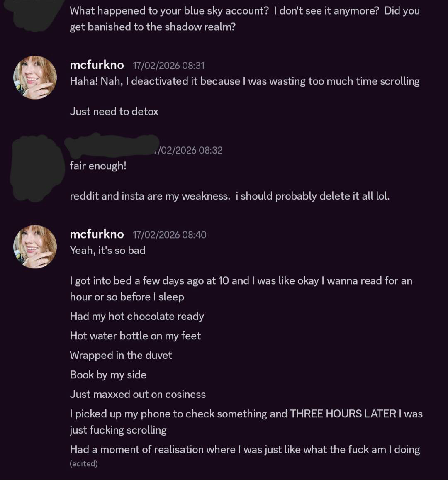Screen dimensions: 448x480
Task: Click the 17/02/2026 08:40 timestamp
Action: [169, 235]
